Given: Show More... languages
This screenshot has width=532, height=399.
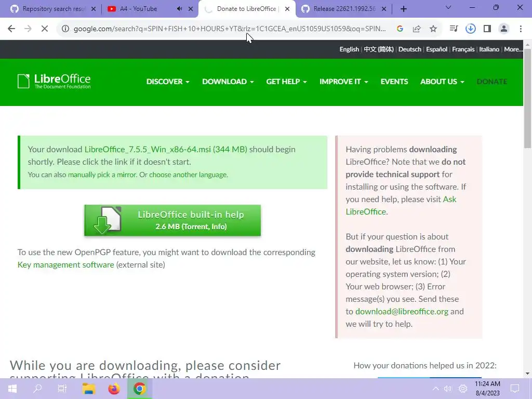Looking at the screenshot, I should [x=513, y=49].
